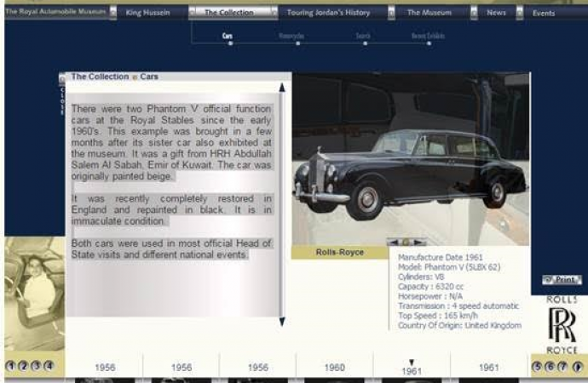Click the next-page arrow after page 7
588x383 pixels.
tap(578, 366)
